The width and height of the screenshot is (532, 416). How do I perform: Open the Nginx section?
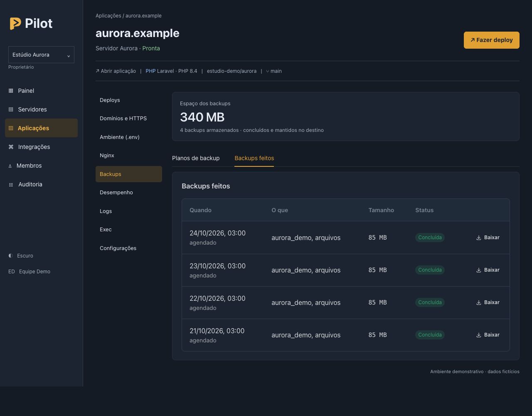(x=129, y=156)
